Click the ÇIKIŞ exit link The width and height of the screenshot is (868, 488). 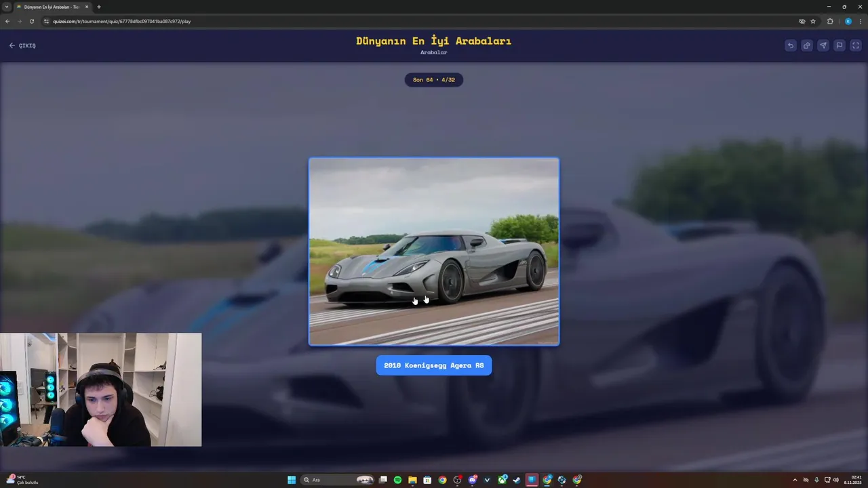(22, 45)
